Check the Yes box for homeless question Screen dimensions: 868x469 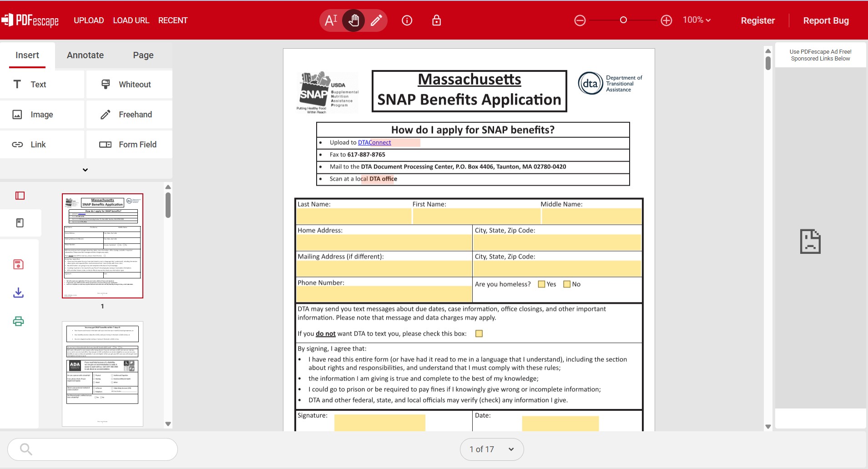541,284
